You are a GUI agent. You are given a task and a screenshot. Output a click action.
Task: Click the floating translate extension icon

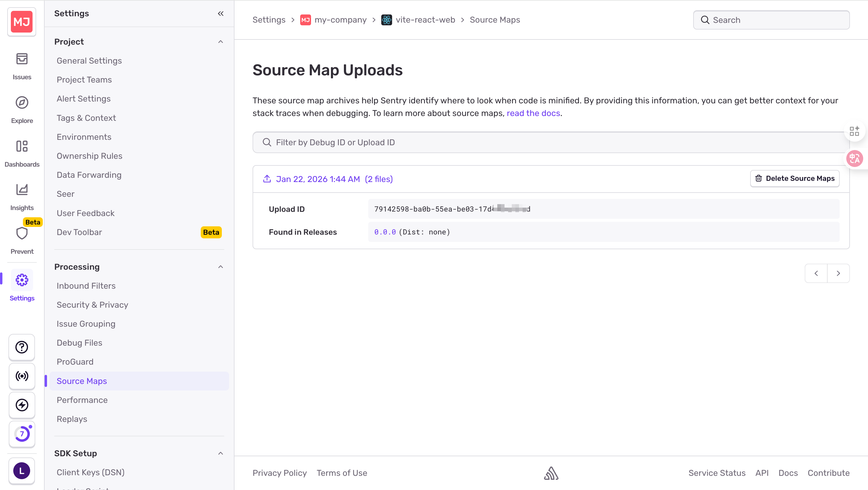(x=855, y=159)
